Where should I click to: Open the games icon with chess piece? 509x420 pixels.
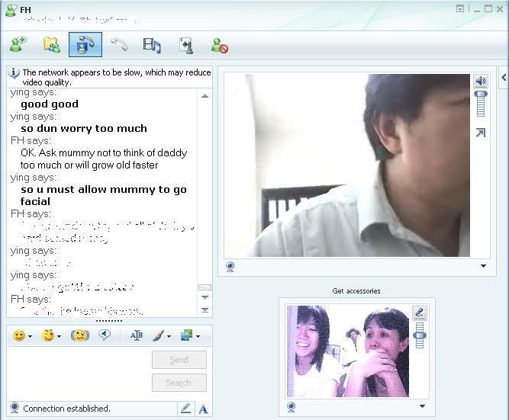[x=186, y=45]
